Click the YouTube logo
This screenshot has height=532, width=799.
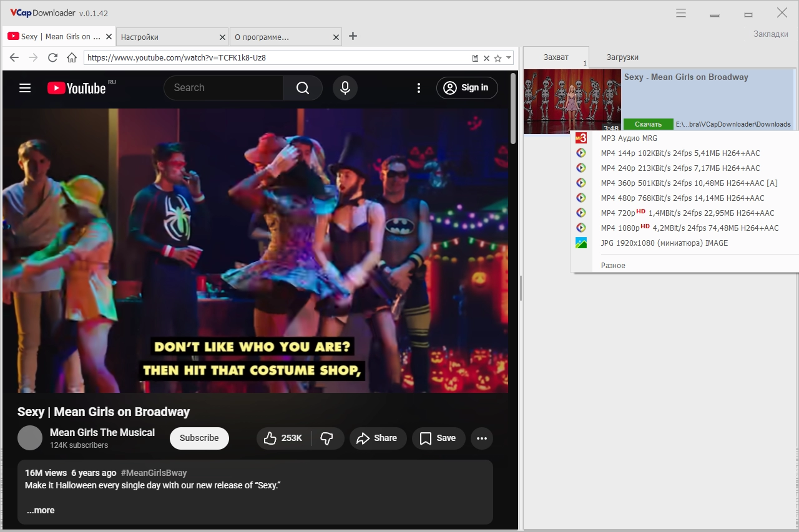coord(76,88)
